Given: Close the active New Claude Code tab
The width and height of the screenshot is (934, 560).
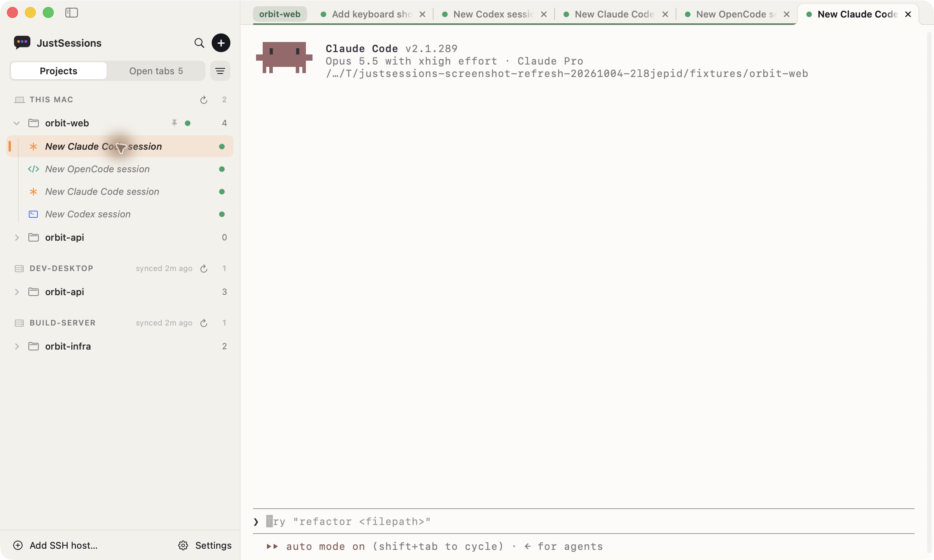Looking at the screenshot, I should click(908, 14).
